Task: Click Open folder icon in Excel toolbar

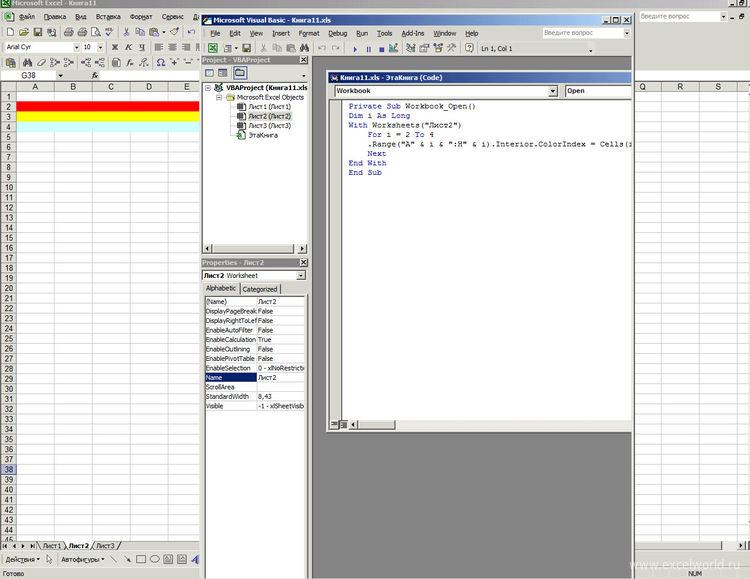Action: (x=24, y=32)
